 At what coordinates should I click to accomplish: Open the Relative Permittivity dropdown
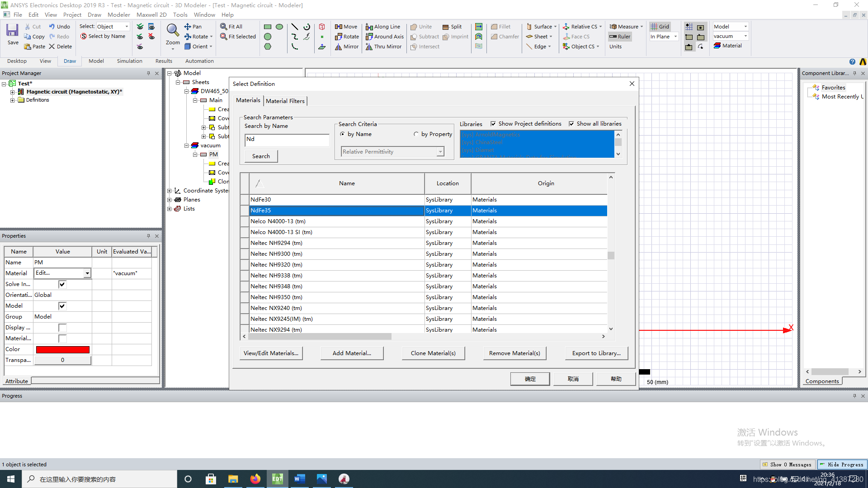pyautogui.click(x=440, y=152)
